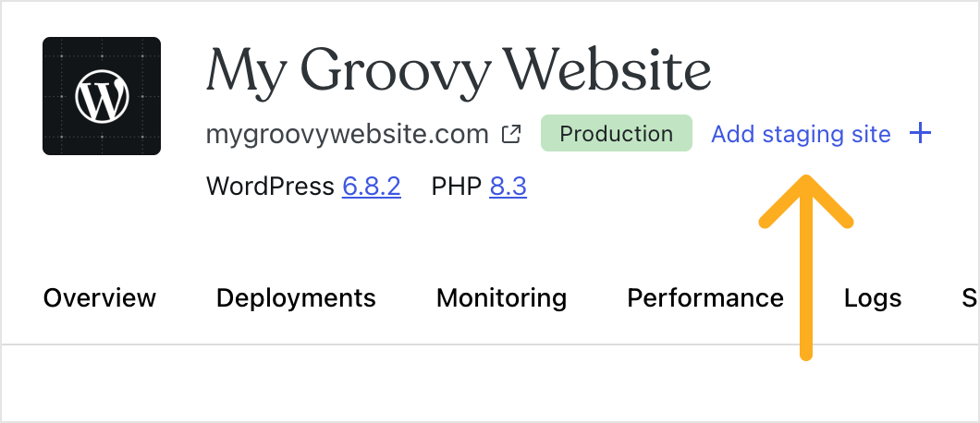
Task: Click the WordPress label before 6.8.2
Action: tap(269, 187)
